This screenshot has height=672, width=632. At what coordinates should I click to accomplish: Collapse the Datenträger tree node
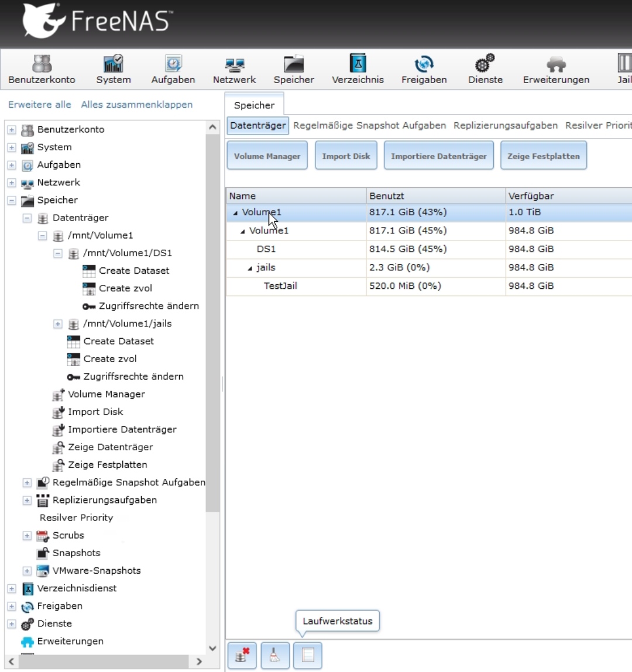tap(27, 218)
